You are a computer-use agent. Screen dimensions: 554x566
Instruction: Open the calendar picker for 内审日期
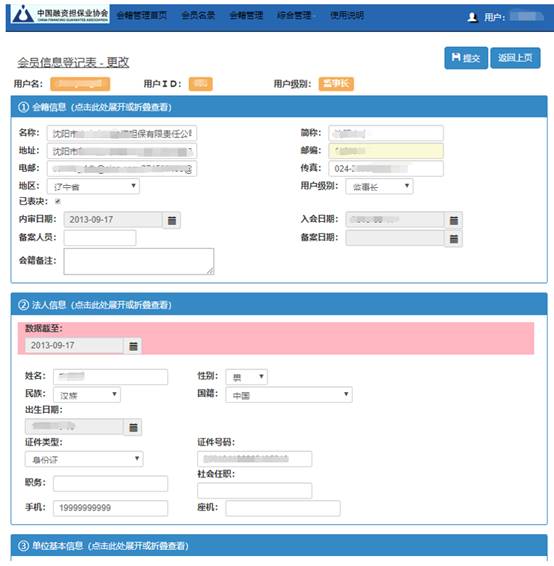point(172,220)
